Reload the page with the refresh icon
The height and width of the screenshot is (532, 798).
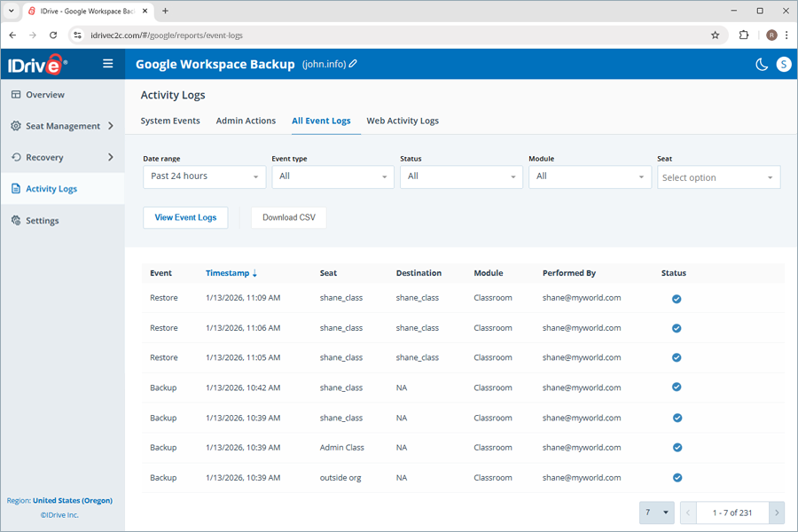point(53,34)
